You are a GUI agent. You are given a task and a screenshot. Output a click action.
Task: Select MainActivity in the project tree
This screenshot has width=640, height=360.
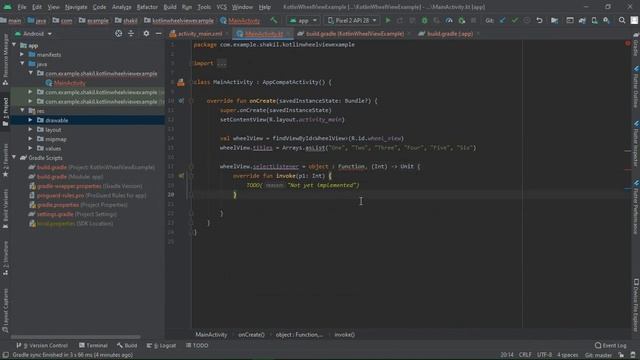click(x=69, y=83)
